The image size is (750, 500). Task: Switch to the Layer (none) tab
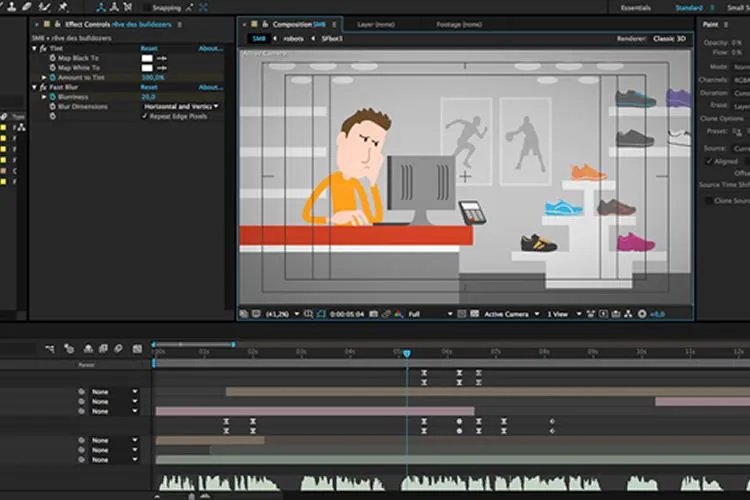click(x=375, y=24)
